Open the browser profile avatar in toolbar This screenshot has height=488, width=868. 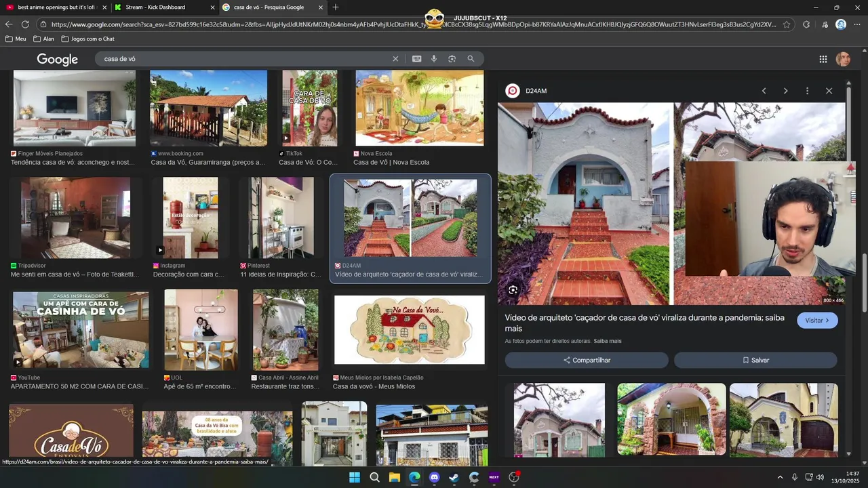click(x=841, y=24)
